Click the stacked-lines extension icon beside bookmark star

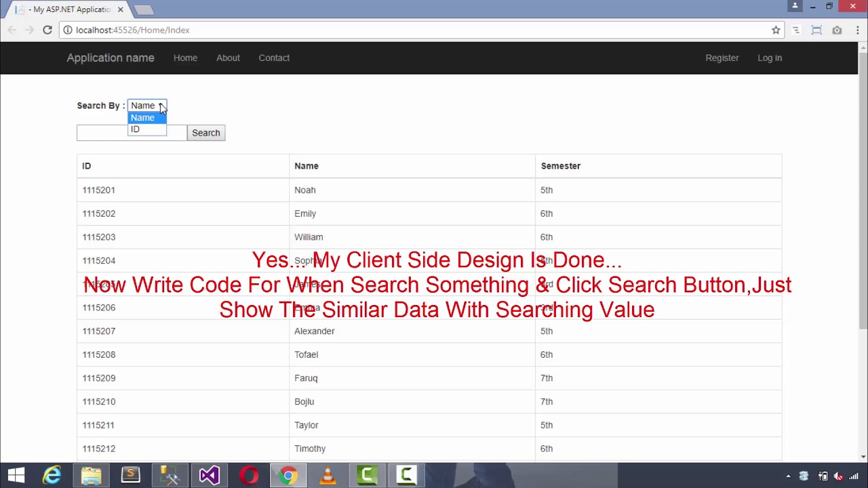(x=796, y=30)
